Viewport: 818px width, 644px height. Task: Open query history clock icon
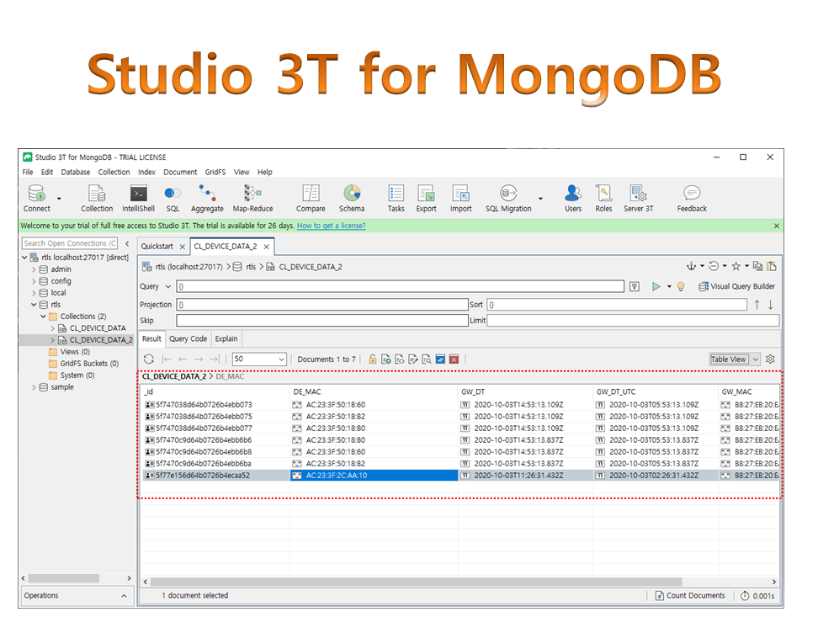714,266
